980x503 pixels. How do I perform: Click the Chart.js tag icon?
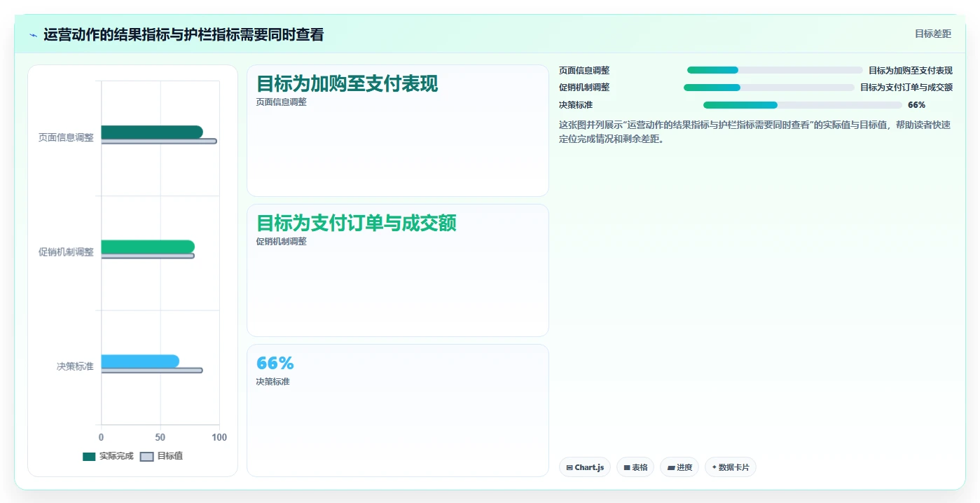tap(570, 467)
